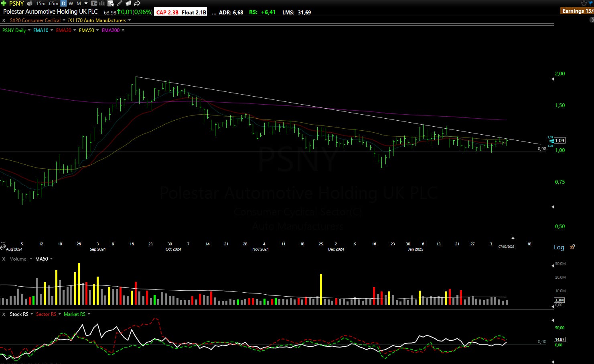Screen dimensions: 594x364
Task: Click the notes pages icon
Action: [128, 3]
